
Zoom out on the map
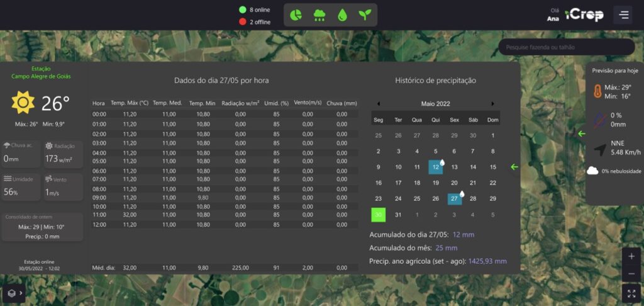[631, 275]
